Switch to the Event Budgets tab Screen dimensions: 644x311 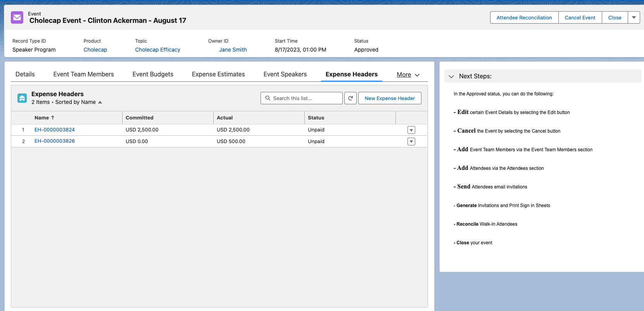[153, 74]
